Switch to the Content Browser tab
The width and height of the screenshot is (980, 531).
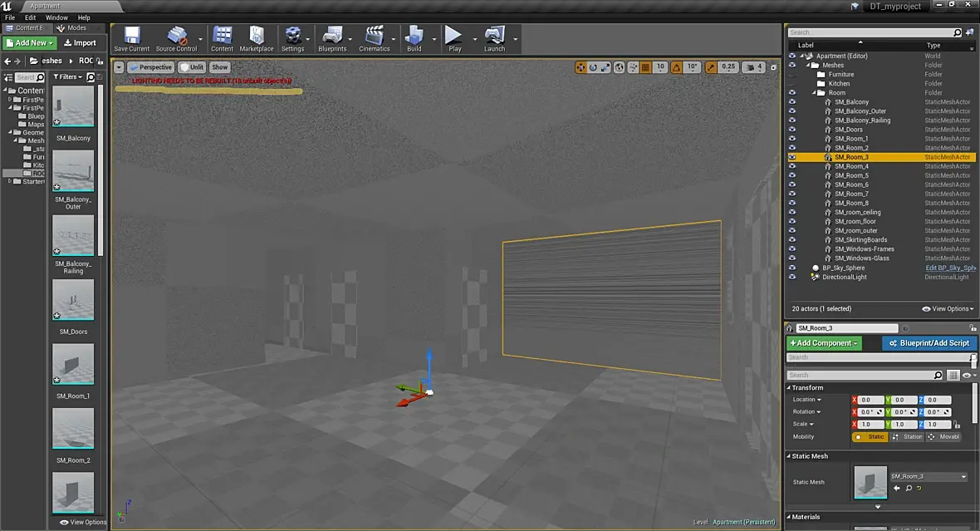click(x=25, y=28)
